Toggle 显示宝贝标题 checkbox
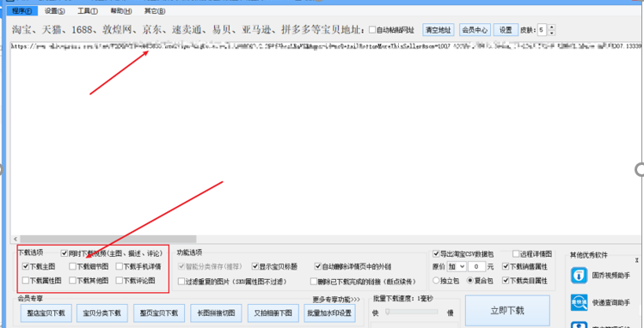 (255, 266)
